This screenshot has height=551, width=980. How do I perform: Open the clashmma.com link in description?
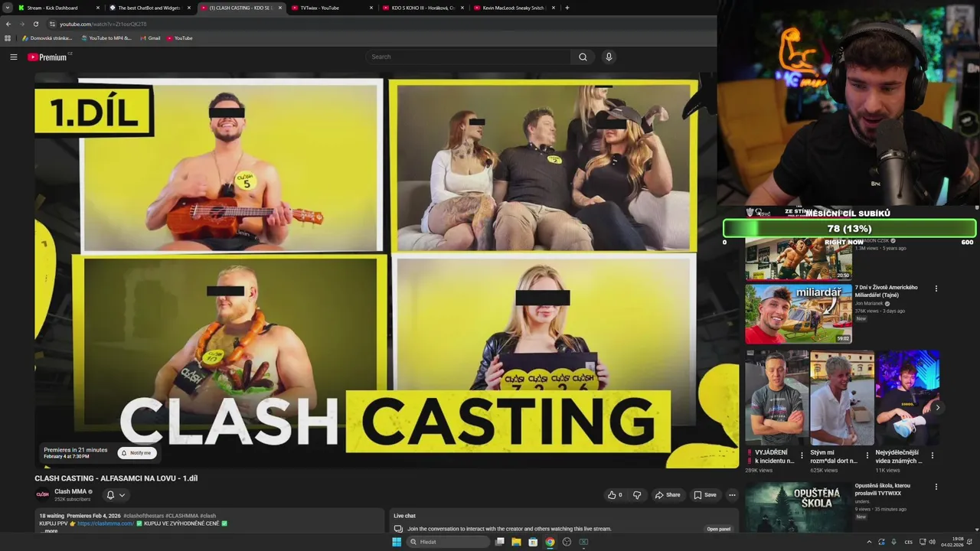click(x=106, y=523)
